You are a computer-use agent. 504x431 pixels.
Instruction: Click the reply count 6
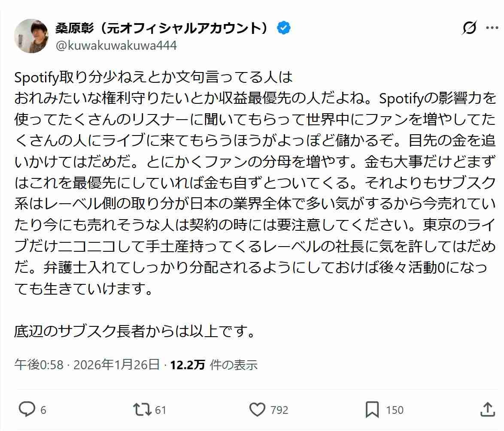(43, 410)
